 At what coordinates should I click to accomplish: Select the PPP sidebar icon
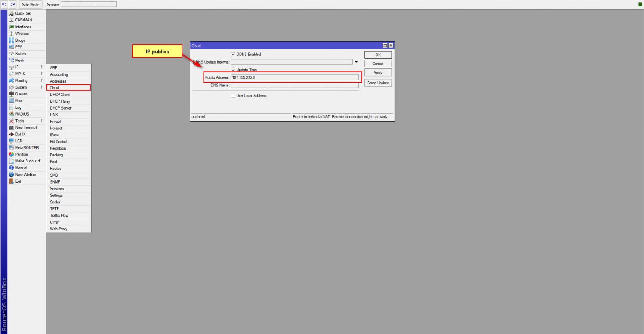click(x=12, y=47)
